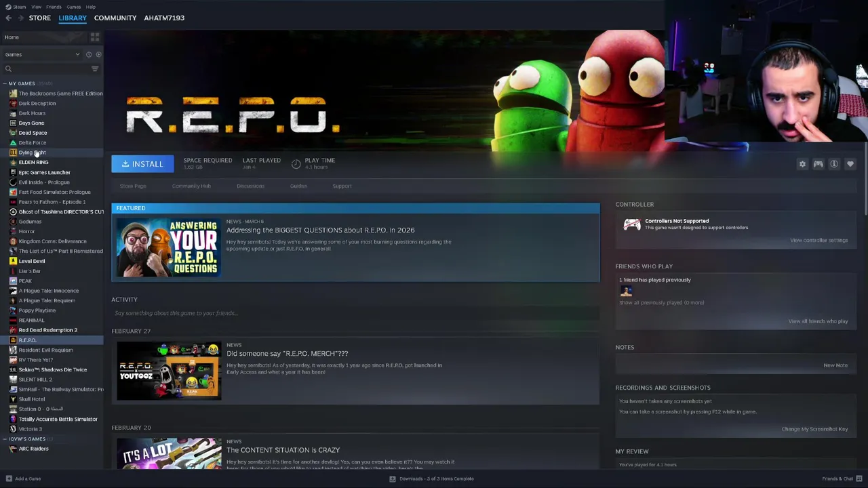
Task: Add R.E.P.O. to favorites heart icon
Action: 850,164
